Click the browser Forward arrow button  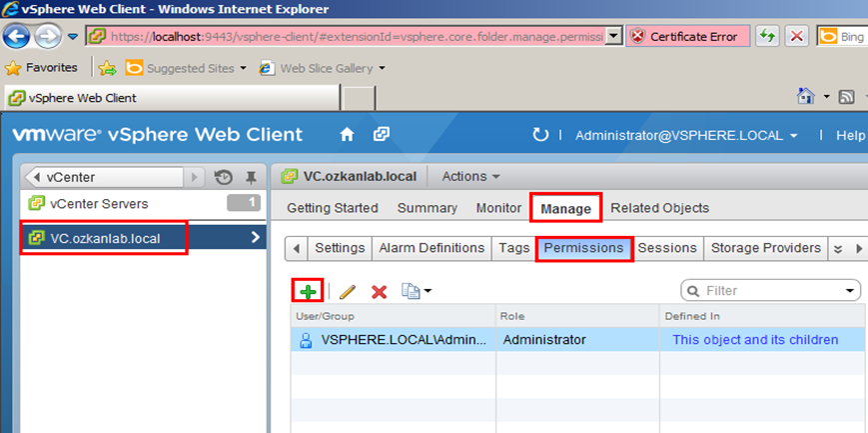pos(48,37)
